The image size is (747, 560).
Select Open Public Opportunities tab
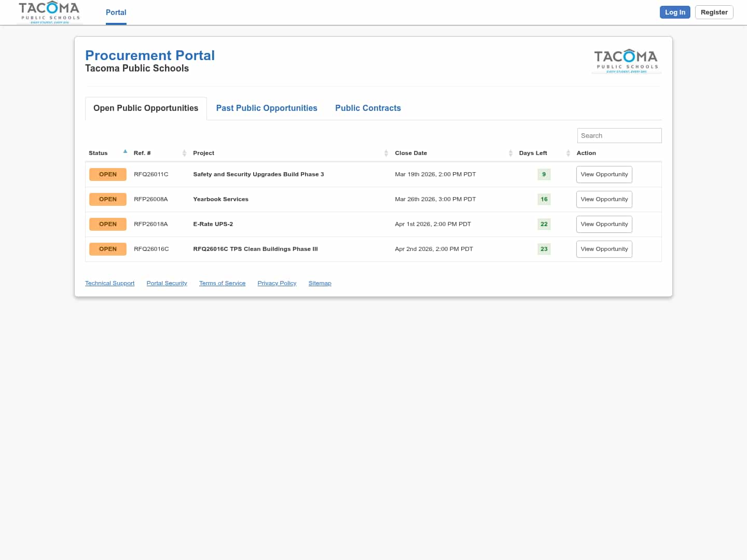coord(146,108)
